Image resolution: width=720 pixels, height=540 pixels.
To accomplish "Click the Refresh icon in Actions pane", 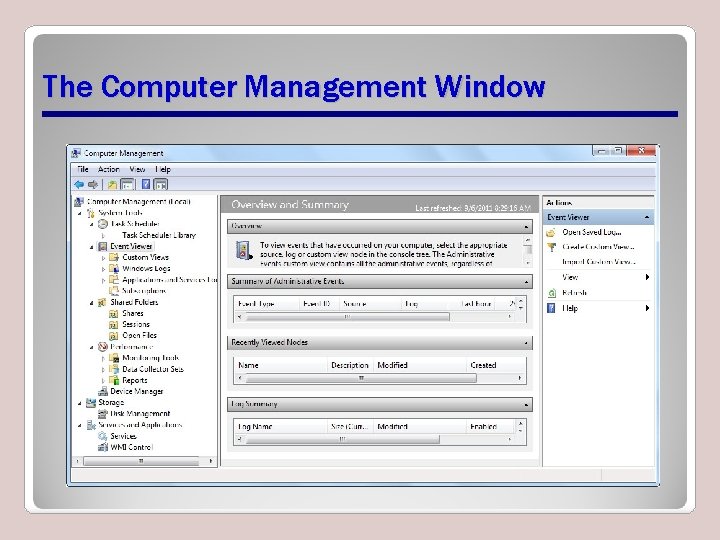I will [x=551, y=293].
